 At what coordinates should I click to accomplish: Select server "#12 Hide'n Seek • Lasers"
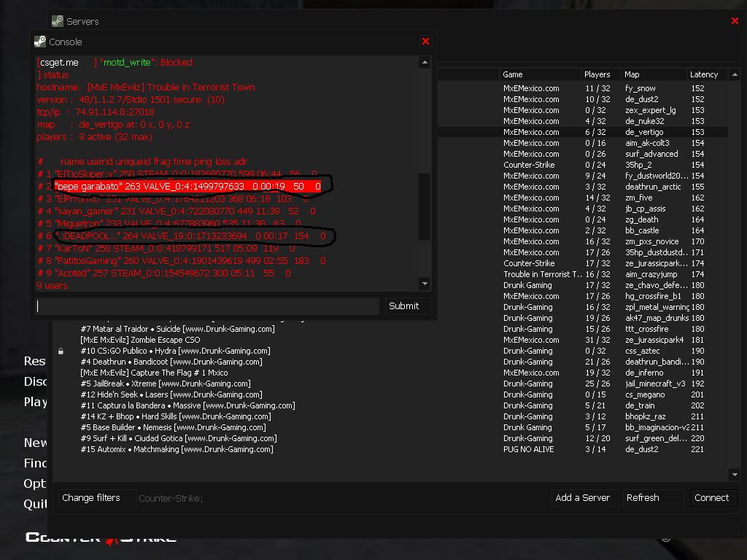(171, 394)
